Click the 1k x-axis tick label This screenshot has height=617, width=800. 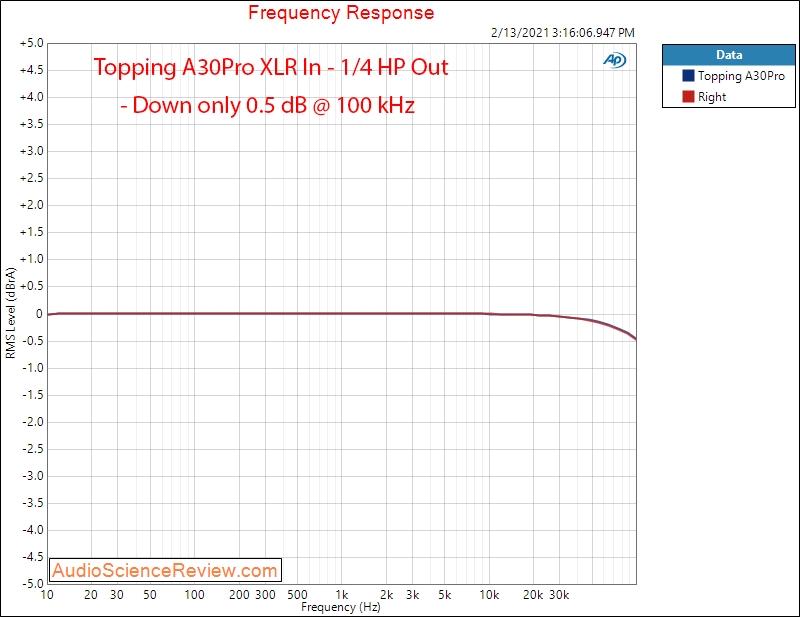click(x=342, y=595)
